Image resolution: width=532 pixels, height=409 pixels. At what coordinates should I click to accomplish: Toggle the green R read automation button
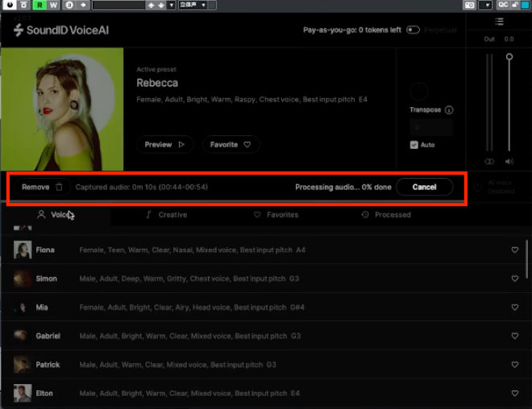39,5
